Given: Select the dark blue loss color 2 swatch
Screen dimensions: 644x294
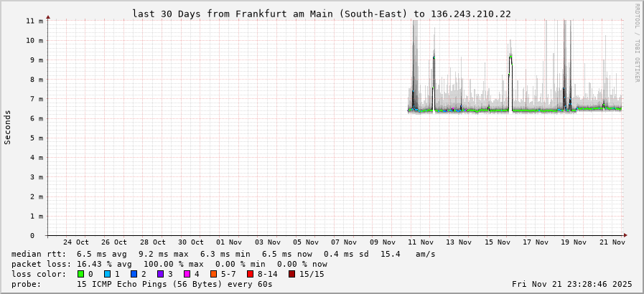Looking at the screenshot, I should [x=134, y=274].
